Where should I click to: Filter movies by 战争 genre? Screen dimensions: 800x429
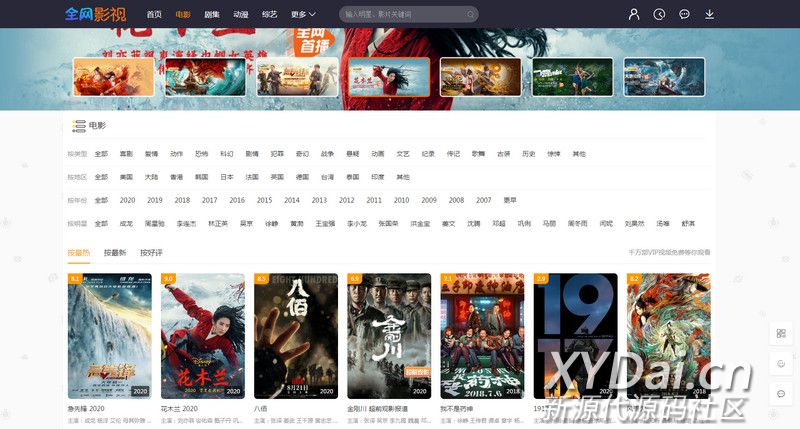327,154
